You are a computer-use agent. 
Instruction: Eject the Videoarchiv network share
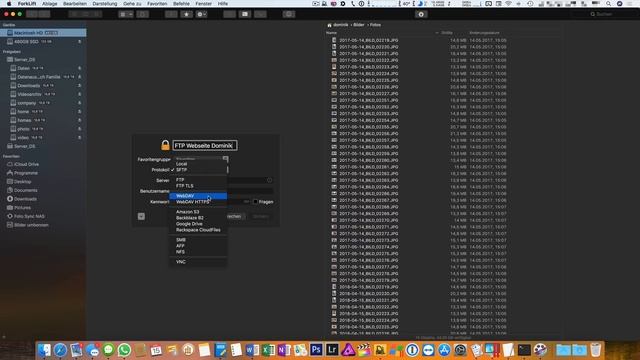pyautogui.click(x=80, y=94)
